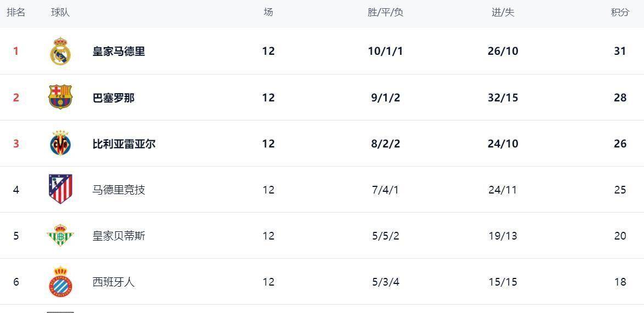Open the 皇家马德里 team link
The width and height of the screenshot is (644, 313).
click(x=119, y=52)
